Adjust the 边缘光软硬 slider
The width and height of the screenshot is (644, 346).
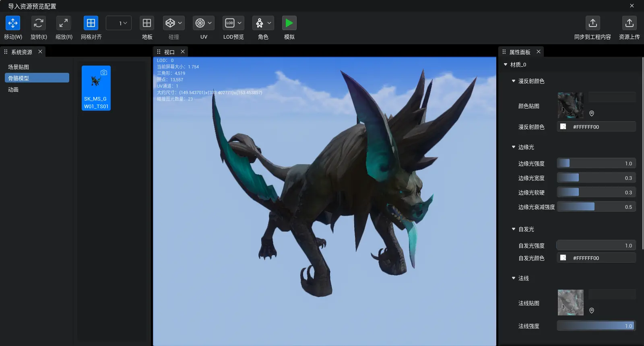[596, 192]
